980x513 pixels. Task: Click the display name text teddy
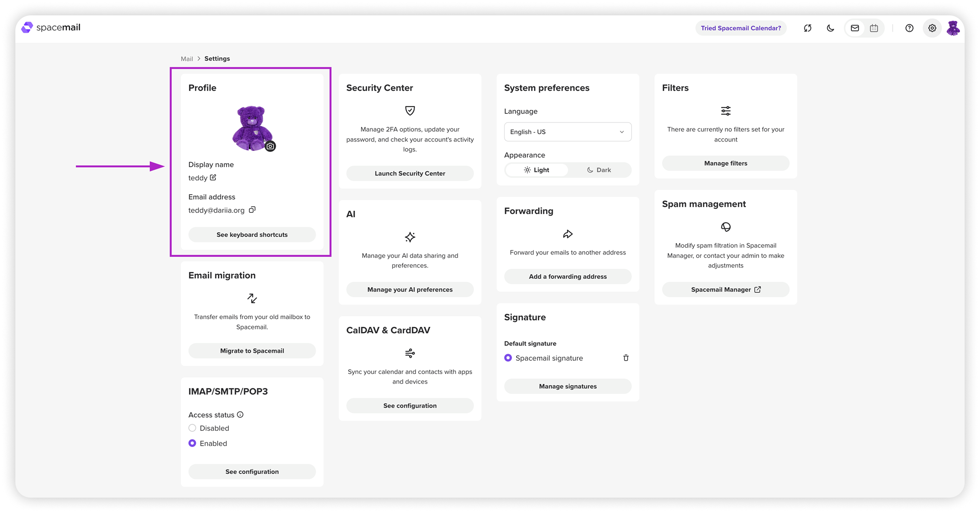pyautogui.click(x=198, y=178)
